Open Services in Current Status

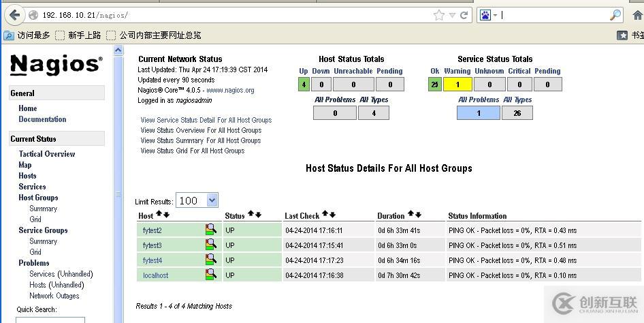pyautogui.click(x=32, y=187)
